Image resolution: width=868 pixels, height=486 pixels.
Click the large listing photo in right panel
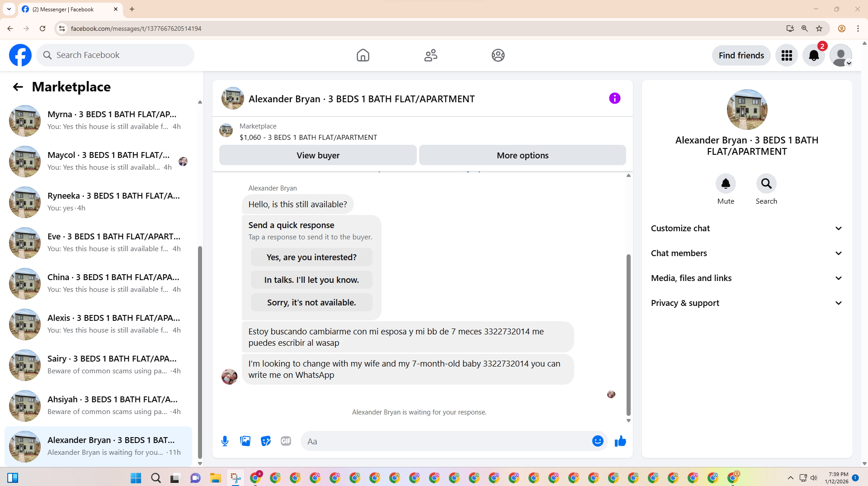pyautogui.click(x=747, y=110)
